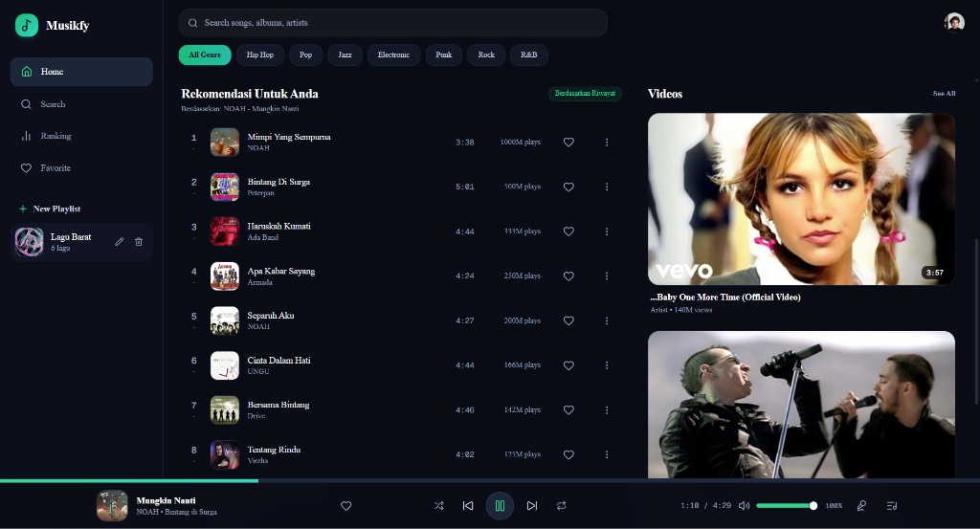The width and height of the screenshot is (980, 529).
Task: Click the Musikfy logo icon
Action: (26, 25)
